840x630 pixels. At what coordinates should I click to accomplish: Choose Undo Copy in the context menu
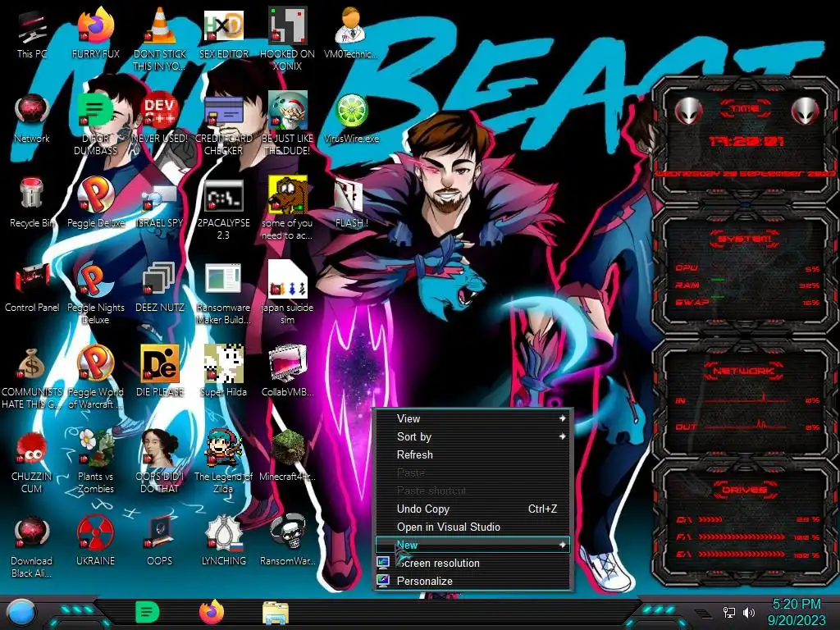tap(472, 509)
